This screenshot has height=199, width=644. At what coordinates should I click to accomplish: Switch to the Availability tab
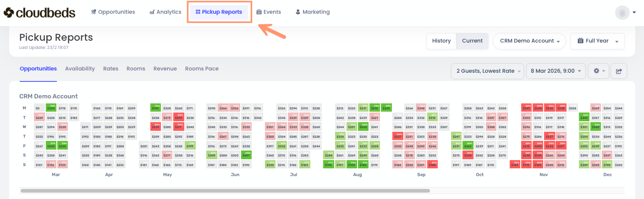pyautogui.click(x=80, y=69)
